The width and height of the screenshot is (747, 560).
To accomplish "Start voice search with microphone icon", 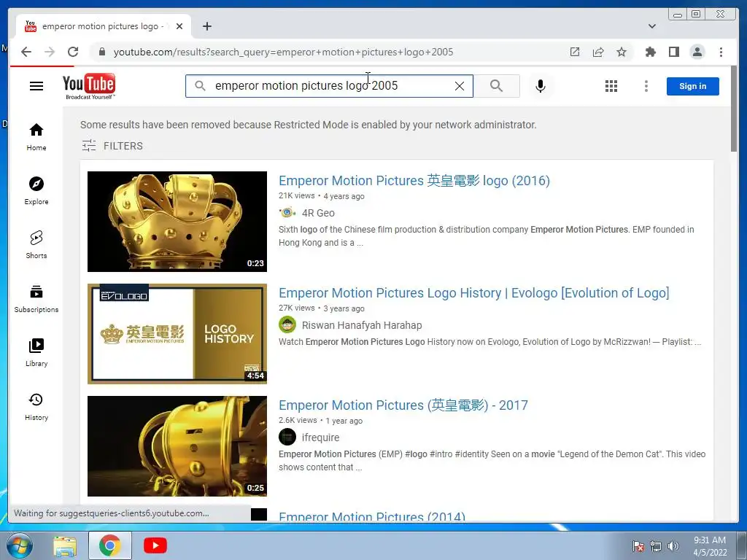I will 541,86.
